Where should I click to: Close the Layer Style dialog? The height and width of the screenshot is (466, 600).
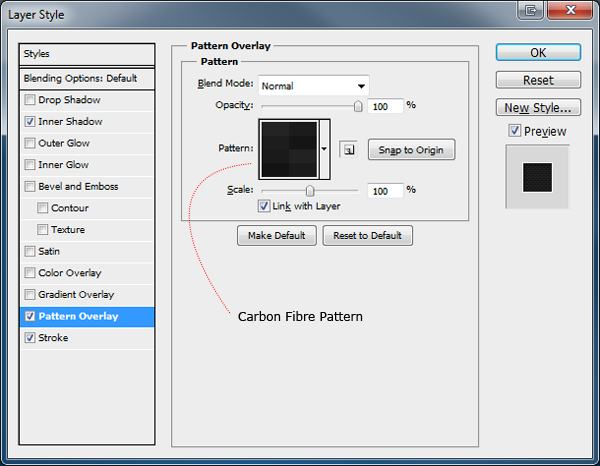(x=570, y=10)
